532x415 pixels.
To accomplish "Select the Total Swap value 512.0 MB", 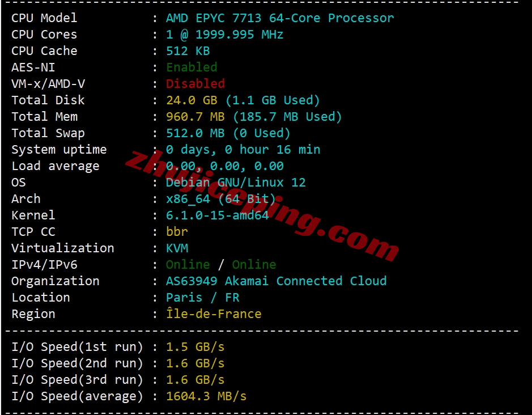I will [195, 133].
